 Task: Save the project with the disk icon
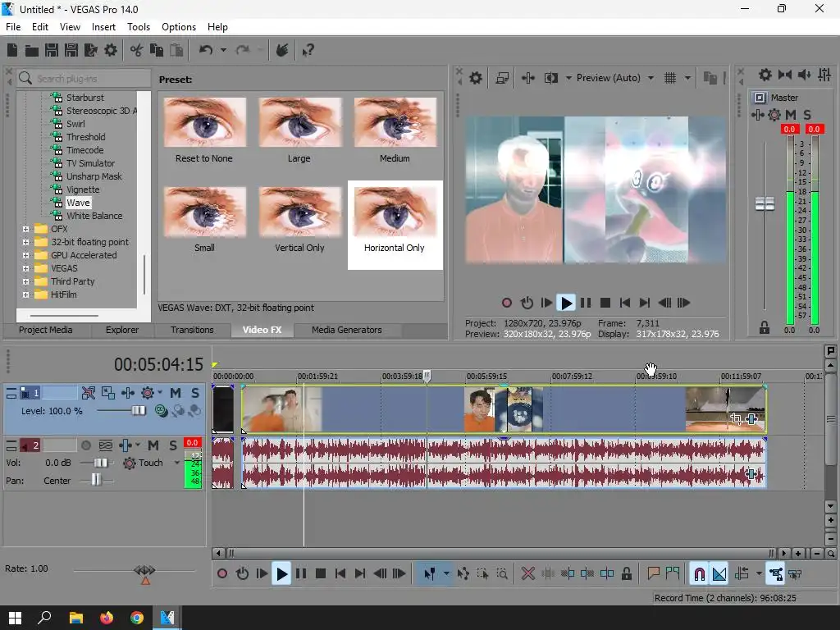52,50
